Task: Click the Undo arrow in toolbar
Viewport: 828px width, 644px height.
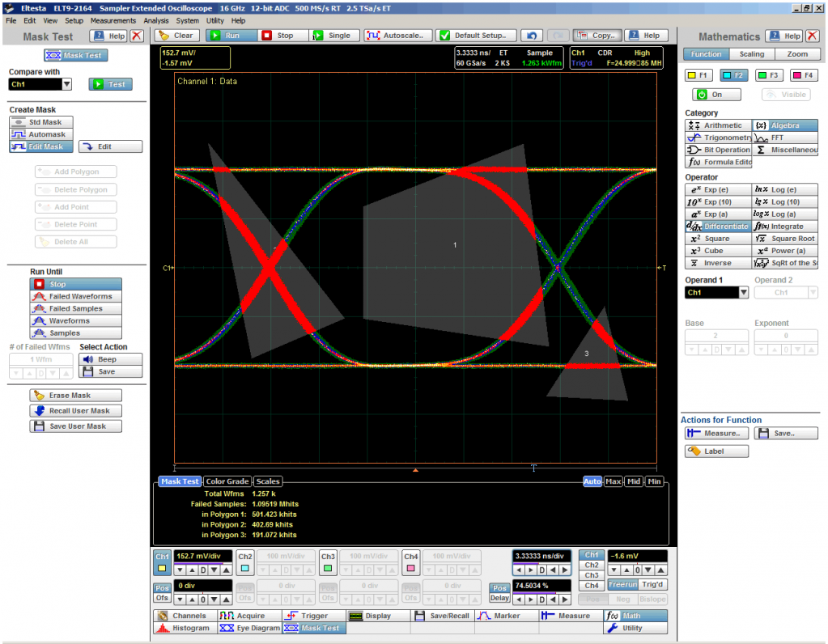Action: (x=530, y=36)
